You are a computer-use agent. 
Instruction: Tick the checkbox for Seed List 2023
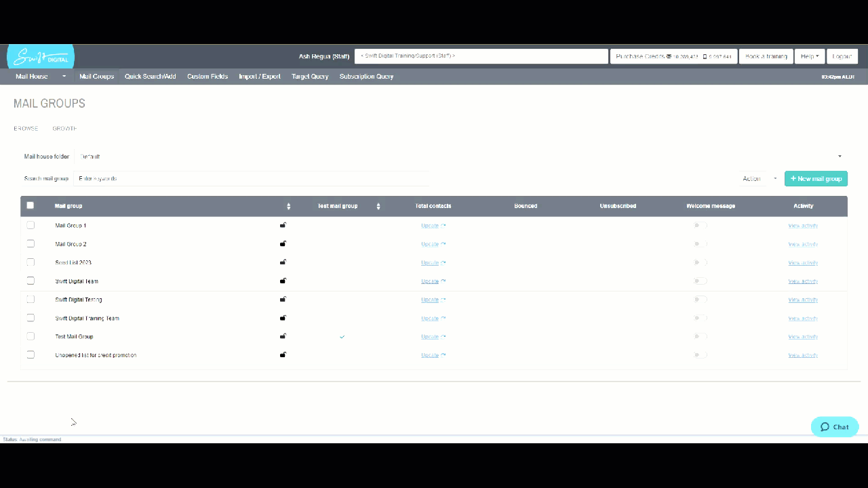pyautogui.click(x=31, y=262)
